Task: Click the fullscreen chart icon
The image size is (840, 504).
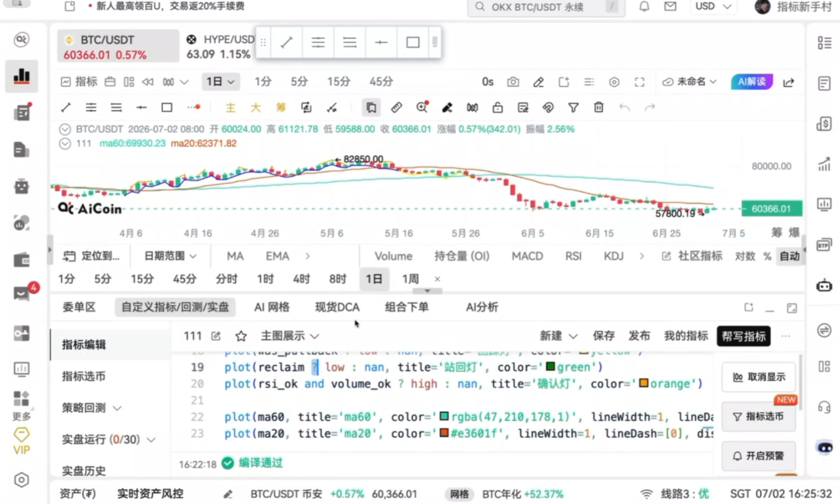Action: (x=639, y=82)
